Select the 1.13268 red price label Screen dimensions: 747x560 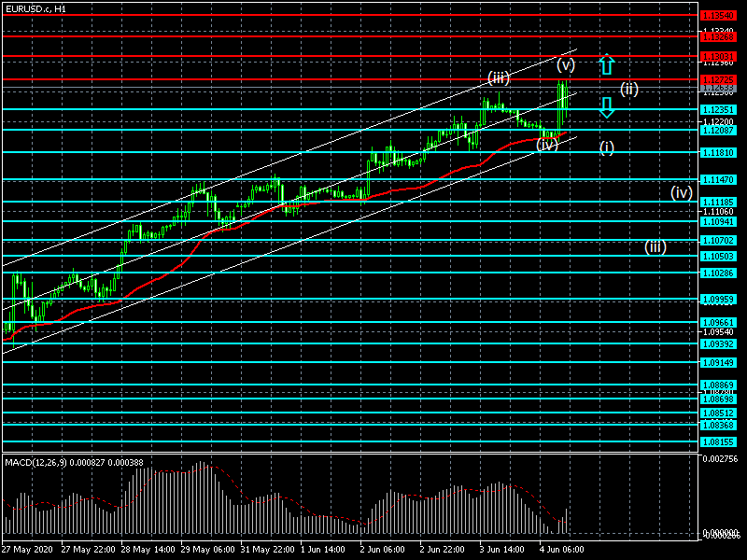point(718,36)
